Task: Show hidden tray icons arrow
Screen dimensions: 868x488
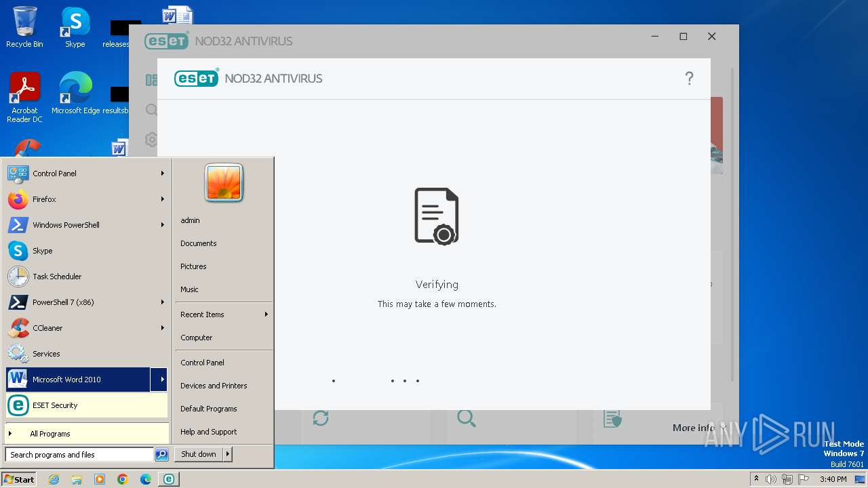Action: [x=757, y=479]
